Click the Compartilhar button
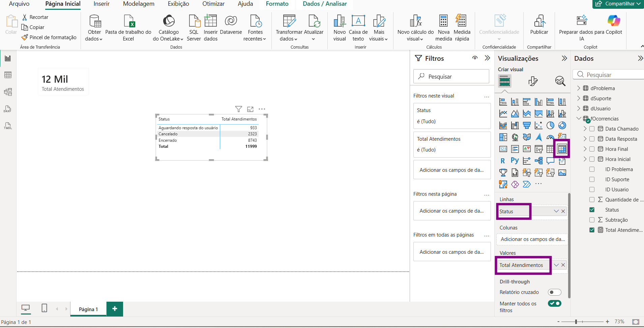Image resolution: width=644 pixels, height=328 pixels. coord(618,4)
